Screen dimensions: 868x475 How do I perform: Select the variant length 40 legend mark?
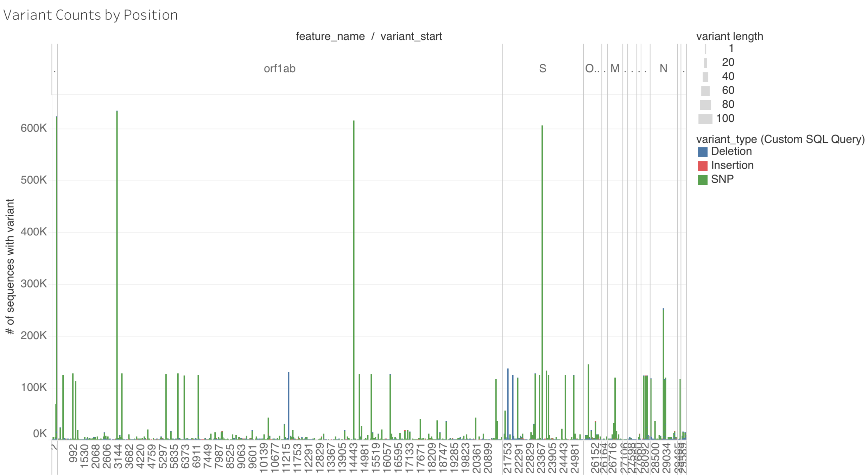pos(705,77)
